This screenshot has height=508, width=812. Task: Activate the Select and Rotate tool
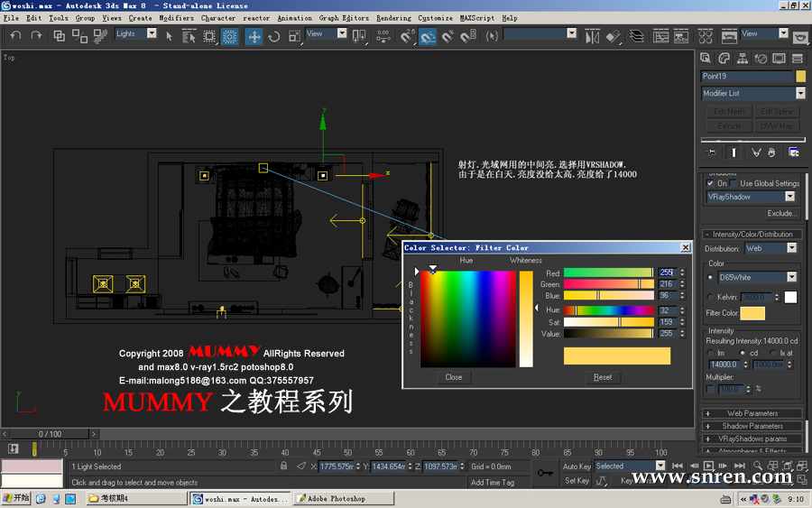pos(274,36)
